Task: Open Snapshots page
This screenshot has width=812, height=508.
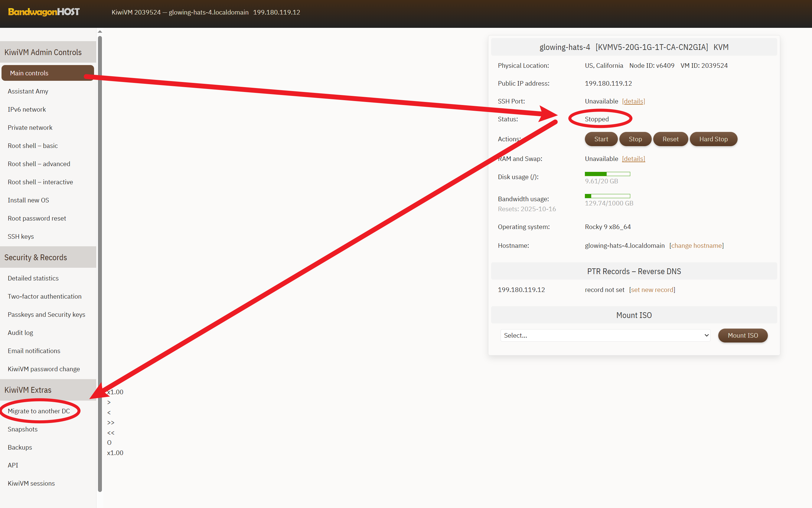Action: (22, 429)
